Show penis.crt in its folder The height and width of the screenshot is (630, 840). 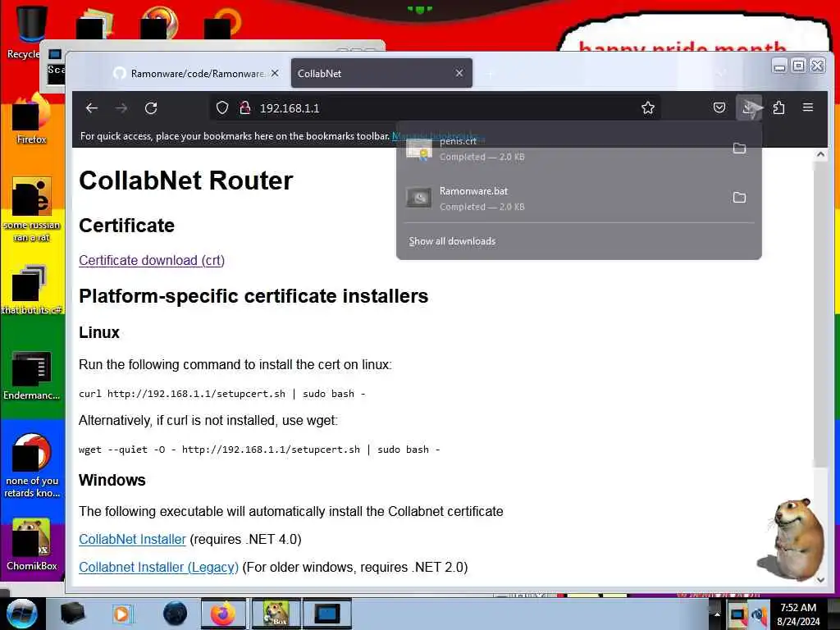[739, 148]
